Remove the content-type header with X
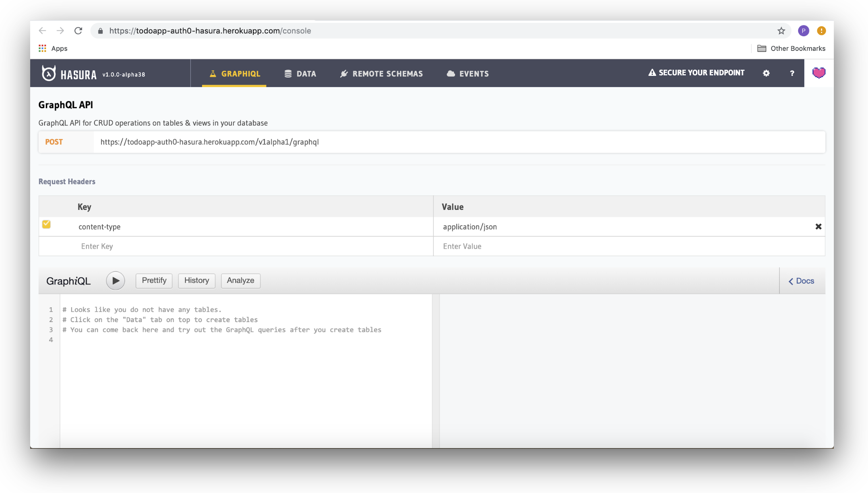This screenshot has width=868, height=493. (818, 227)
